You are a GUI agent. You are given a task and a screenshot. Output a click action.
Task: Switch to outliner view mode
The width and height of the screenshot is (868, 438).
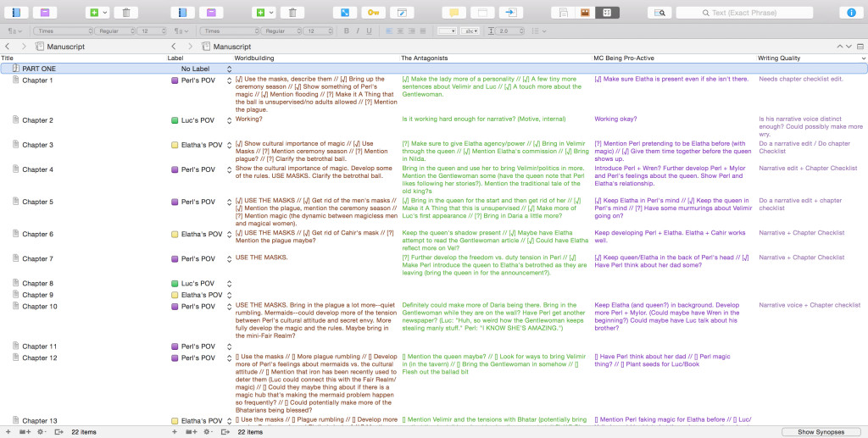pyautogui.click(x=607, y=12)
